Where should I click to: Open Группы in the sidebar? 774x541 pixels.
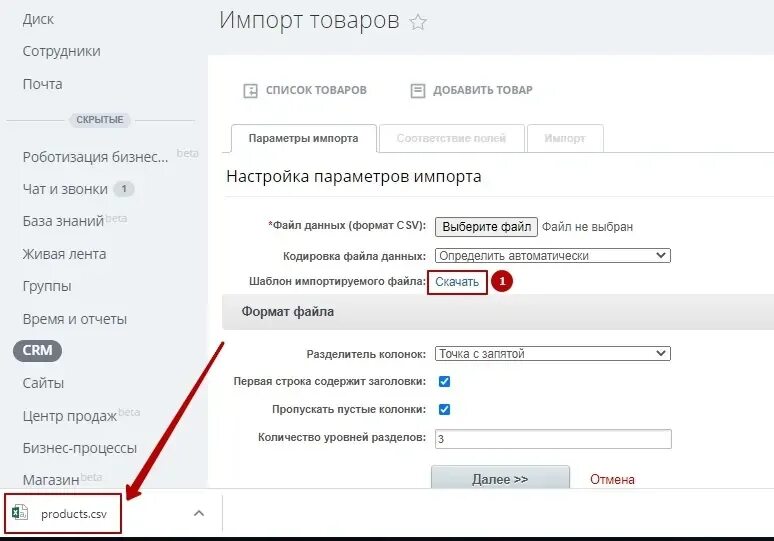pyautogui.click(x=47, y=287)
